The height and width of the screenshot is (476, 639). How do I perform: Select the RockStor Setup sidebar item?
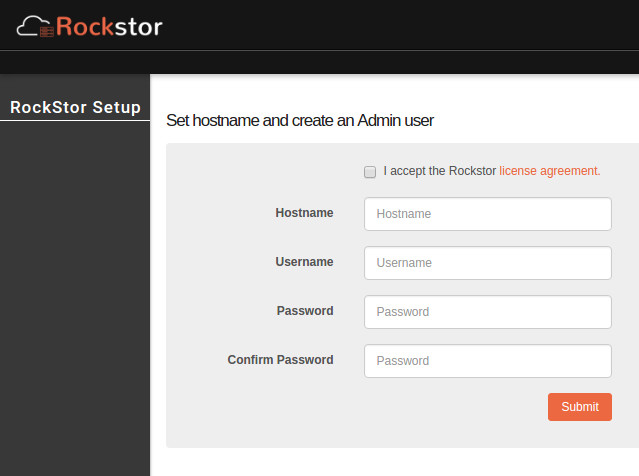point(75,108)
